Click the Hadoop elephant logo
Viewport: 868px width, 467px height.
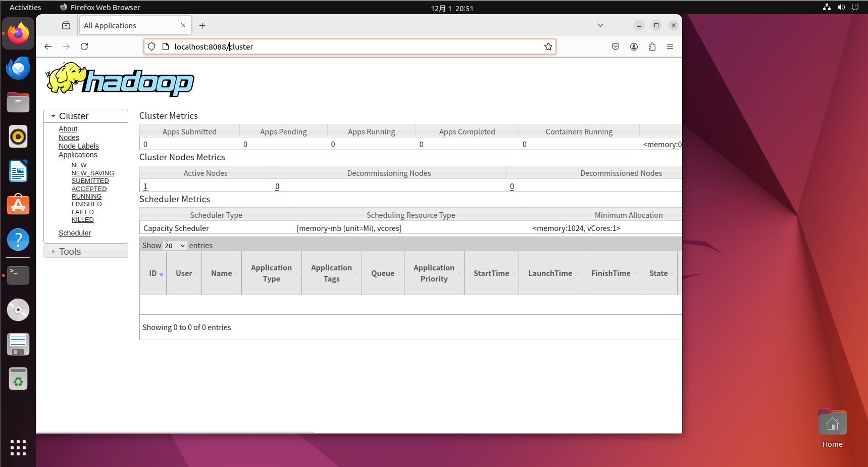120,80
